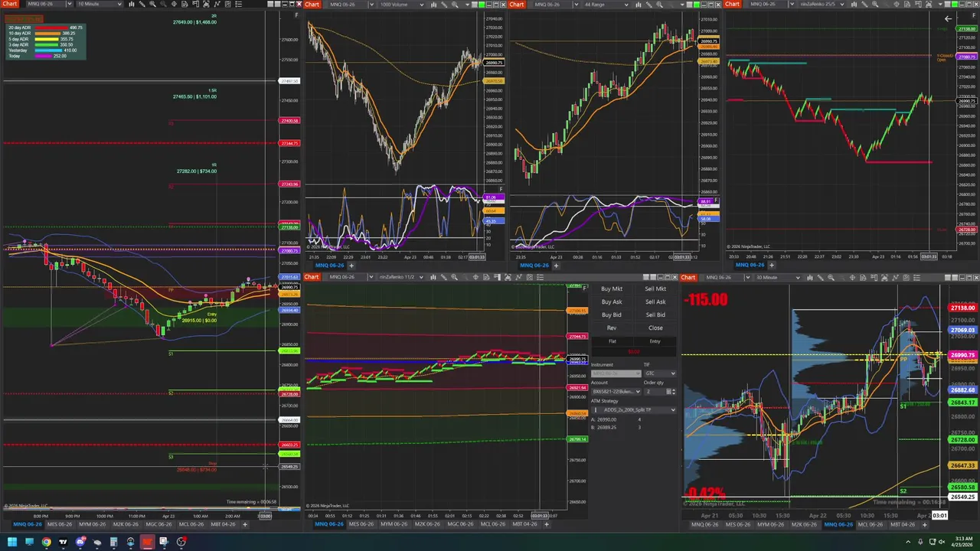Image resolution: width=980 pixels, height=551 pixels.
Task: Click the Rev button in Chart Trader
Action: click(612, 328)
